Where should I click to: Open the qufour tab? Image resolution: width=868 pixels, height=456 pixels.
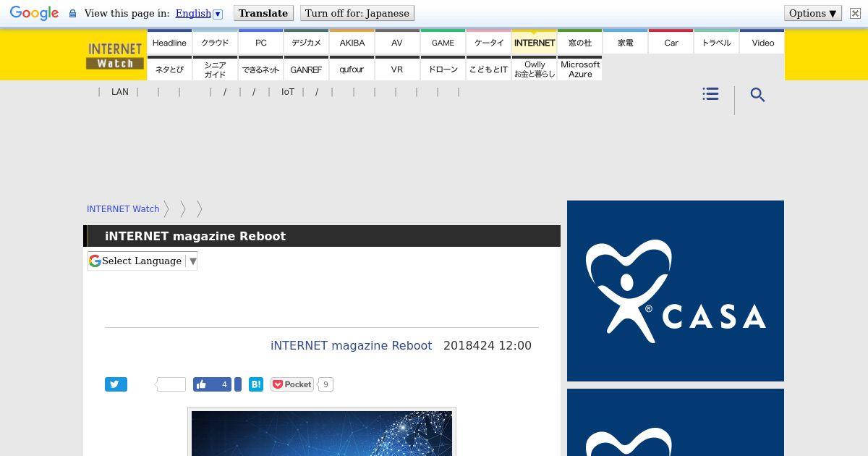pyautogui.click(x=352, y=69)
